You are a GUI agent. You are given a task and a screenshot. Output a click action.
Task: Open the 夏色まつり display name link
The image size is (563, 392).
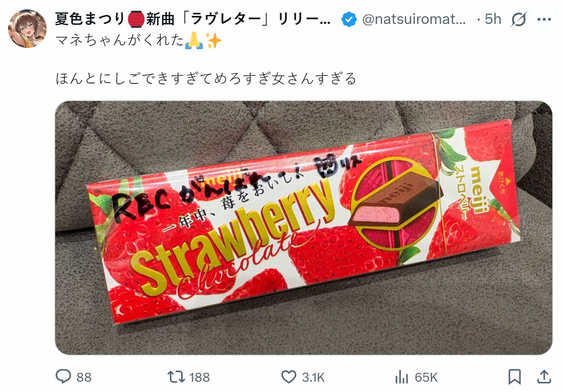tap(193, 19)
